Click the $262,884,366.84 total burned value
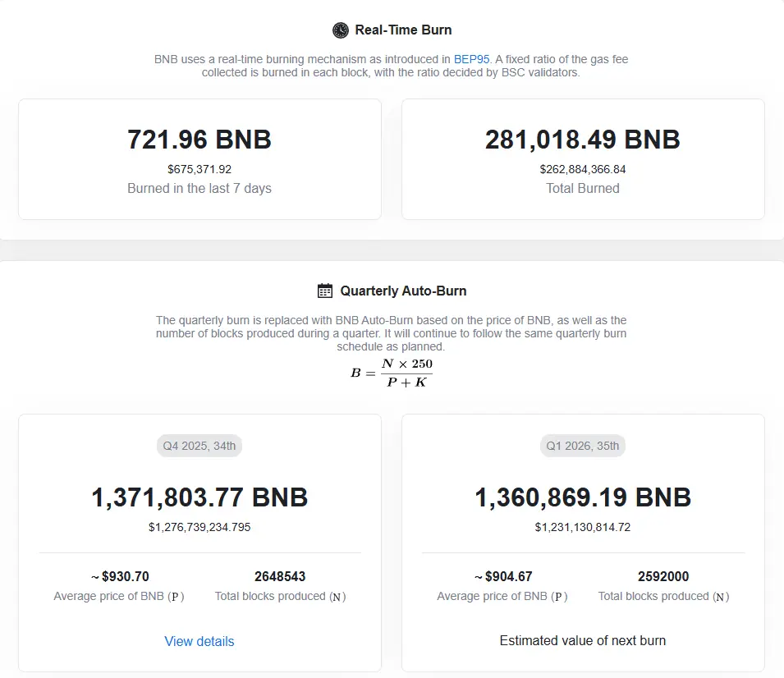This screenshot has height=678, width=784. 583,169
